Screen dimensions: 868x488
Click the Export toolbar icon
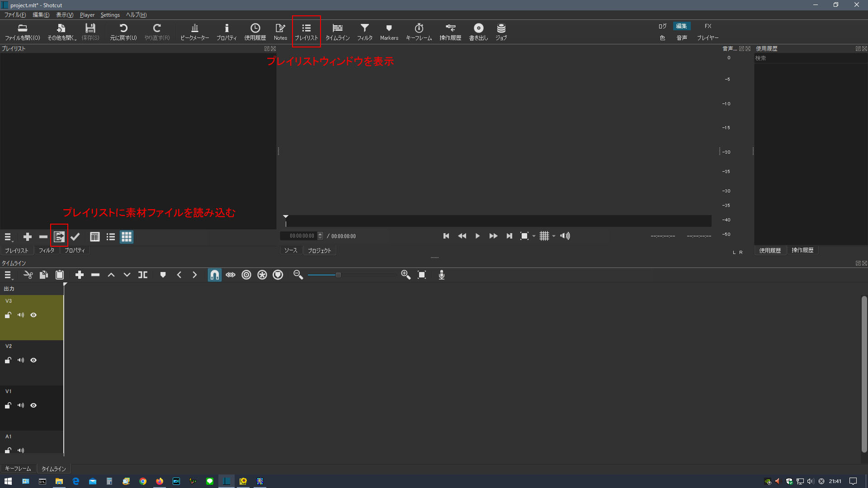pos(478,32)
